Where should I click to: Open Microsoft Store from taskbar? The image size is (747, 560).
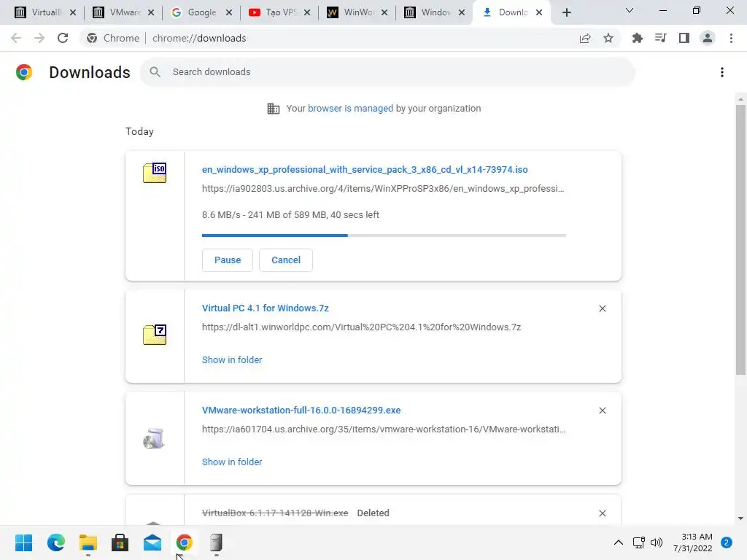pyautogui.click(x=120, y=542)
